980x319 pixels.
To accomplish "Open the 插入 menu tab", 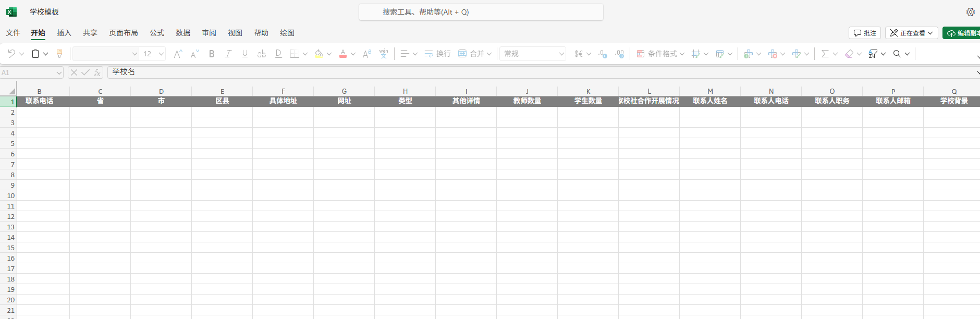I will point(64,33).
